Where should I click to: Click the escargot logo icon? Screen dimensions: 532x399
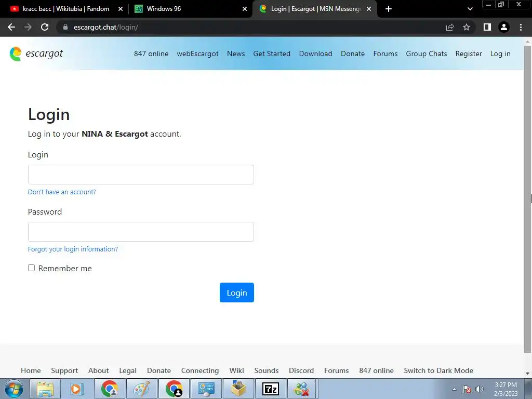click(16, 54)
